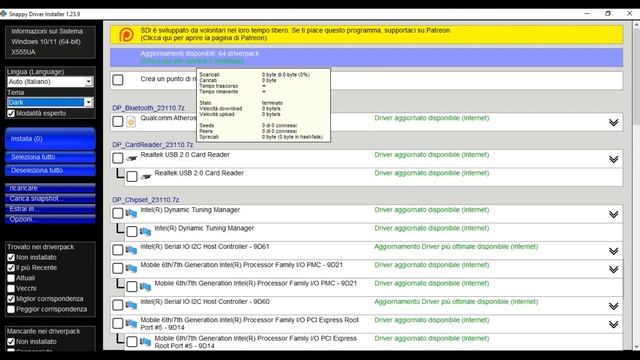Click scrollbar down arrow

click(636, 347)
